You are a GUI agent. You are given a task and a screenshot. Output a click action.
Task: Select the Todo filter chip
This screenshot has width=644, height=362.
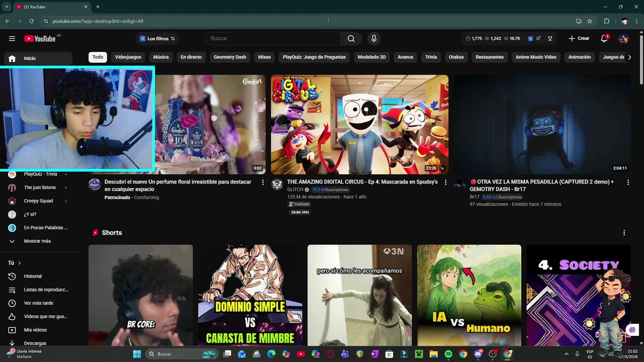[98, 57]
